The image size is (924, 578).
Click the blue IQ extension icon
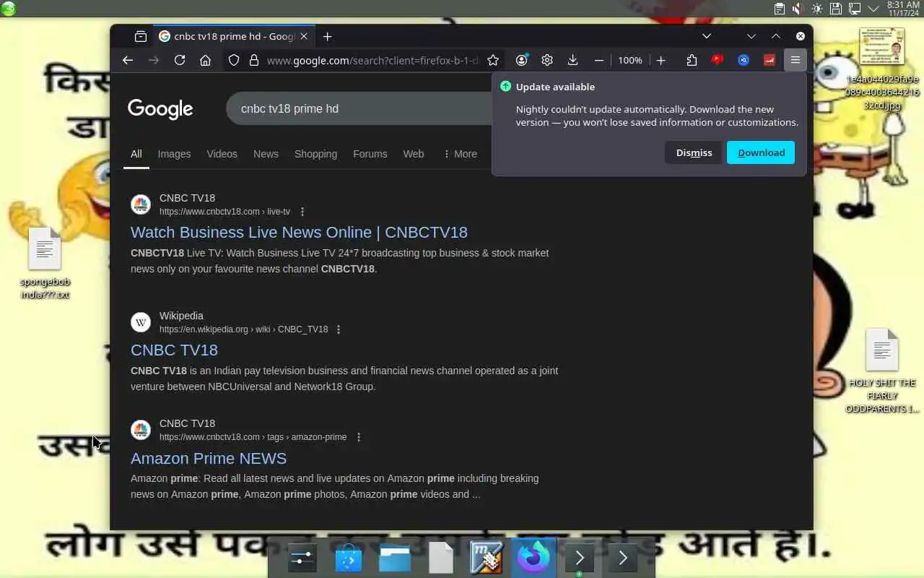point(744,61)
